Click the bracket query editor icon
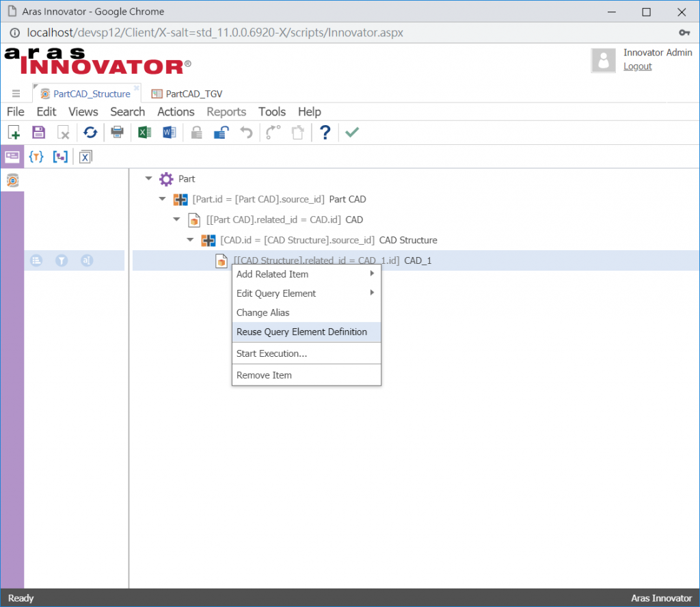 [60, 157]
